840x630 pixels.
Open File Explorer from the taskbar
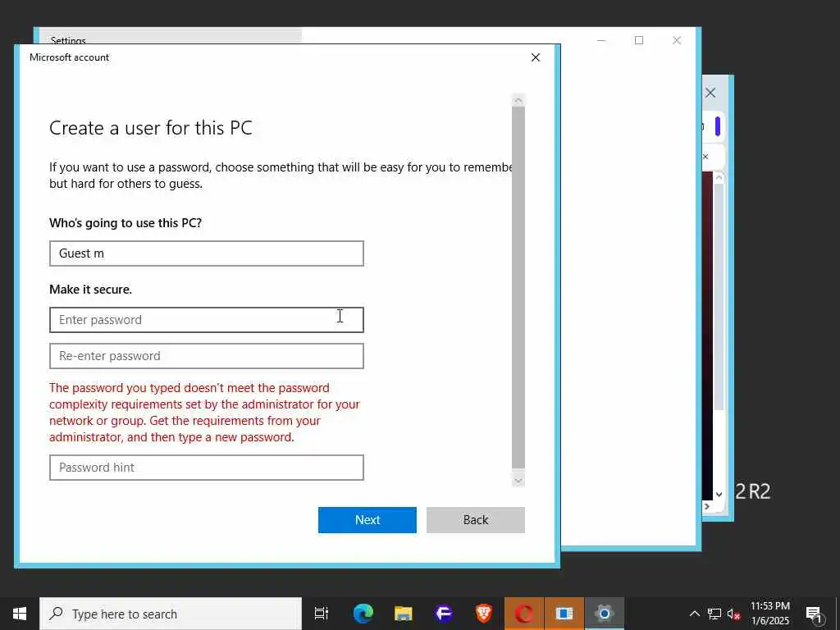point(404,614)
